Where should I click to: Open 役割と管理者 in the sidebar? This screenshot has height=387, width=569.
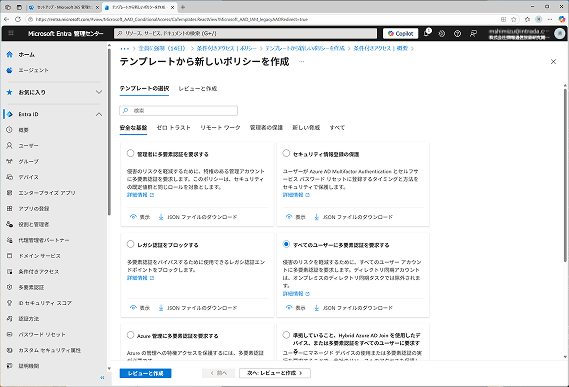[34, 224]
